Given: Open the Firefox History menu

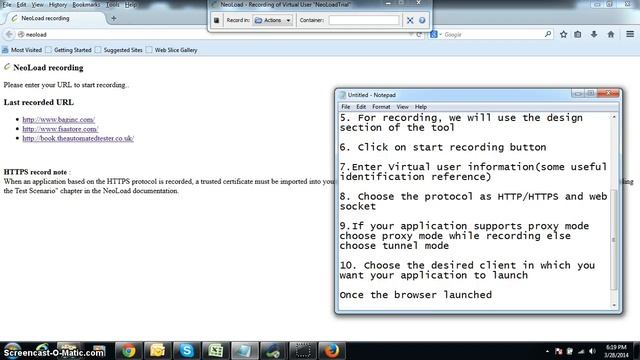Looking at the screenshot, I should point(58,4).
